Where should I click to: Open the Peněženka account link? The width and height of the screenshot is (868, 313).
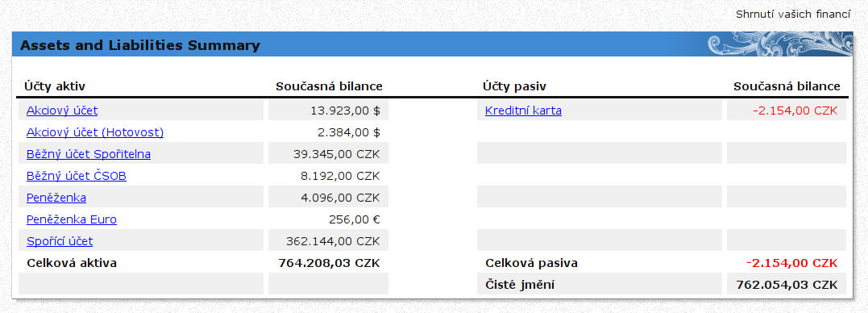[56, 198]
